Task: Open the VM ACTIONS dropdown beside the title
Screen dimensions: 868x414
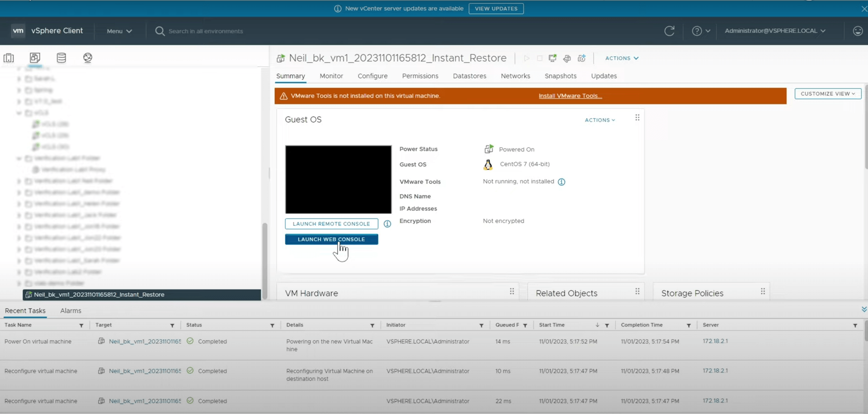Action: tap(622, 58)
